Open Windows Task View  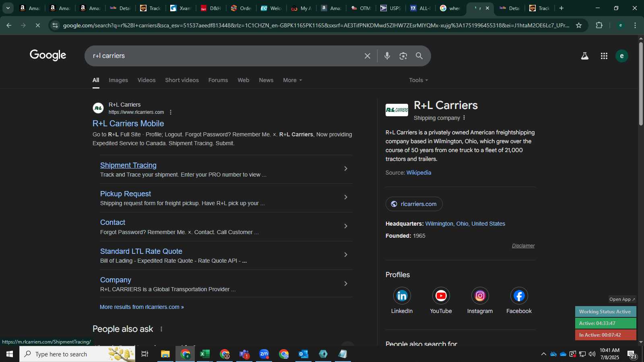(x=145, y=354)
